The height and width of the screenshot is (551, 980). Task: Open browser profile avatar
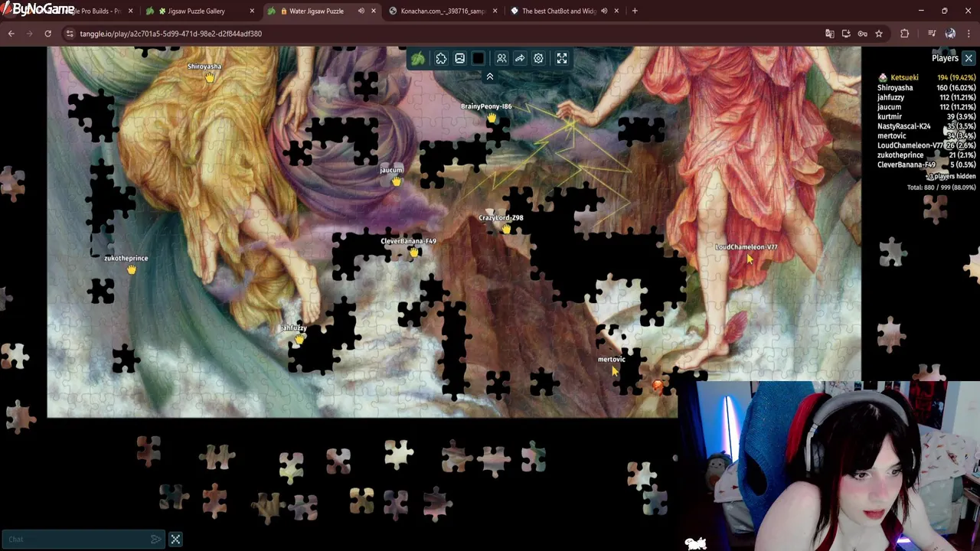[950, 34]
